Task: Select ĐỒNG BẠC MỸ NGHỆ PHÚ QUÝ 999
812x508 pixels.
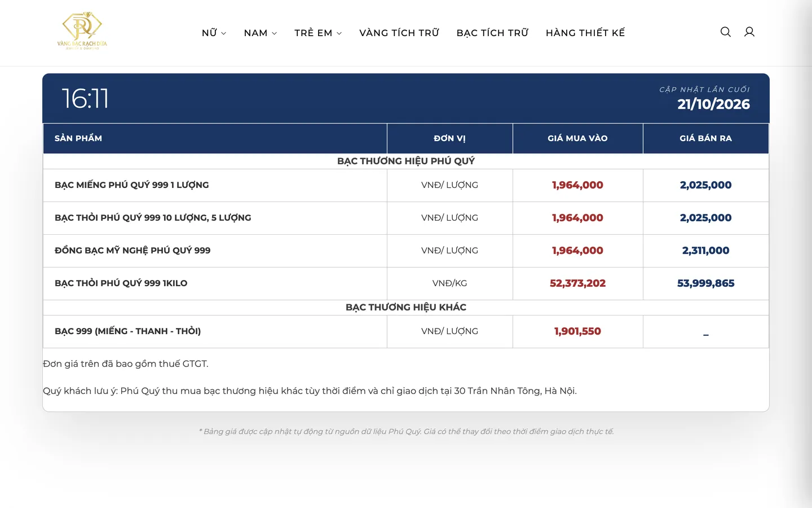Action: tap(133, 251)
